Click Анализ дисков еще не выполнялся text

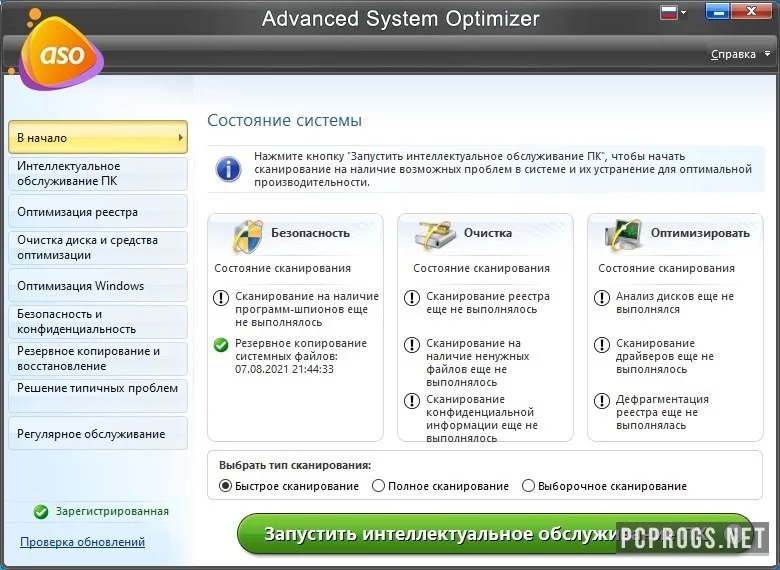click(x=675, y=302)
